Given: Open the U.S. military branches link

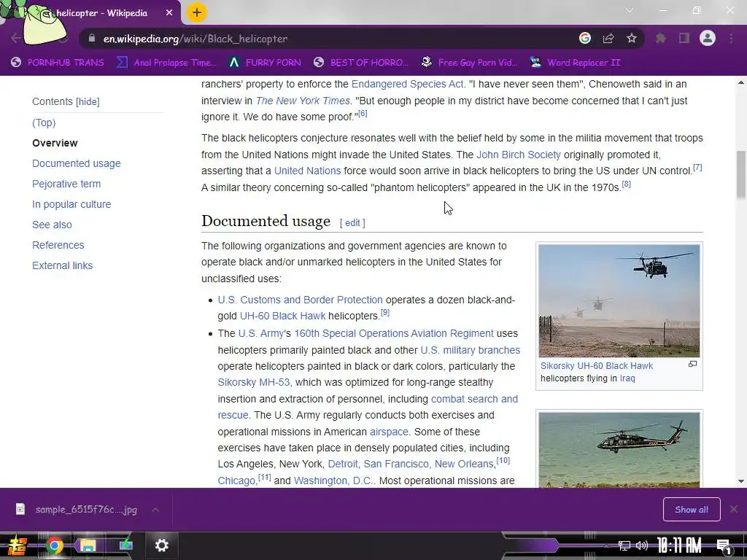Looking at the screenshot, I should click(x=471, y=351).
